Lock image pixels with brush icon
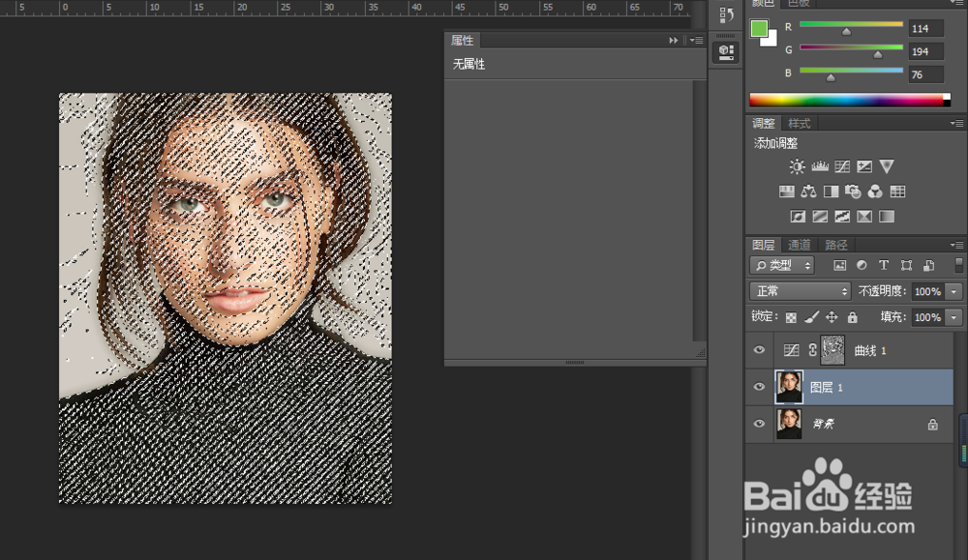968x560 pixels. click(x=812, y=317)
